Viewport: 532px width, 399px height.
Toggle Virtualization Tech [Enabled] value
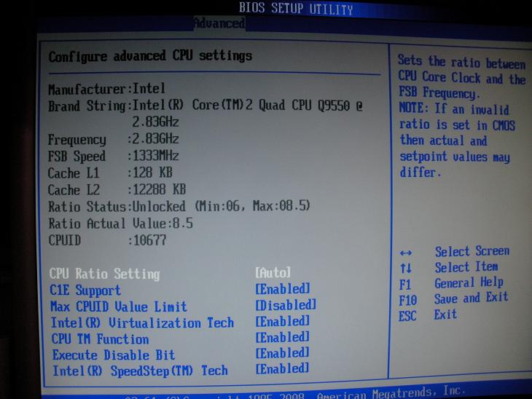click(283, 321)
